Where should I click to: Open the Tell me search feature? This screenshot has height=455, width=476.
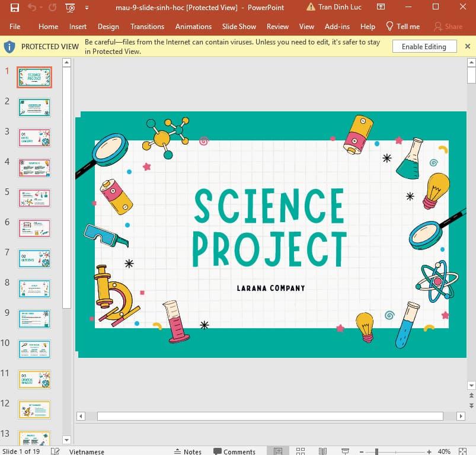(x=407, y=27)
